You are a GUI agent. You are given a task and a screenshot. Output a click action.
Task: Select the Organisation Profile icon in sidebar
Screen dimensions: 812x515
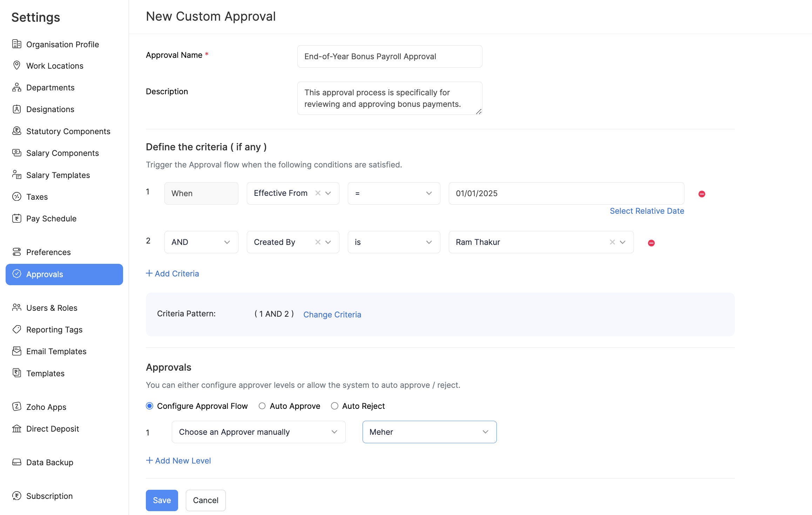[17, 44]
